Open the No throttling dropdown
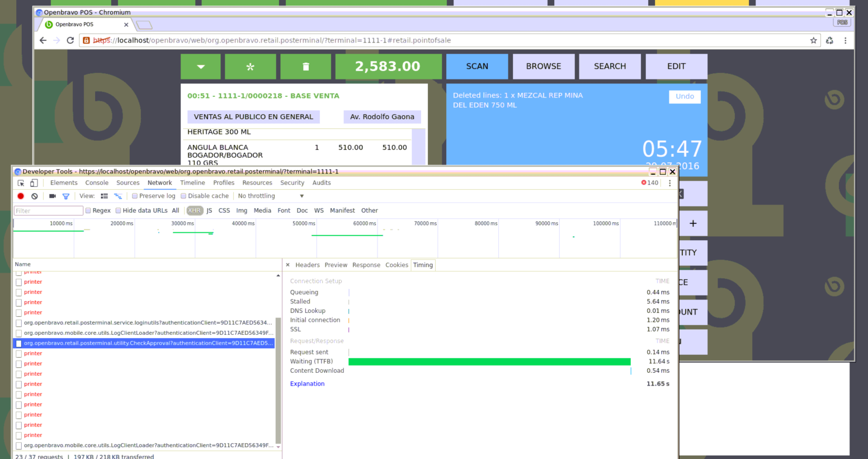The height and width of the screenshot is (459, 868). tap(271, 196)
